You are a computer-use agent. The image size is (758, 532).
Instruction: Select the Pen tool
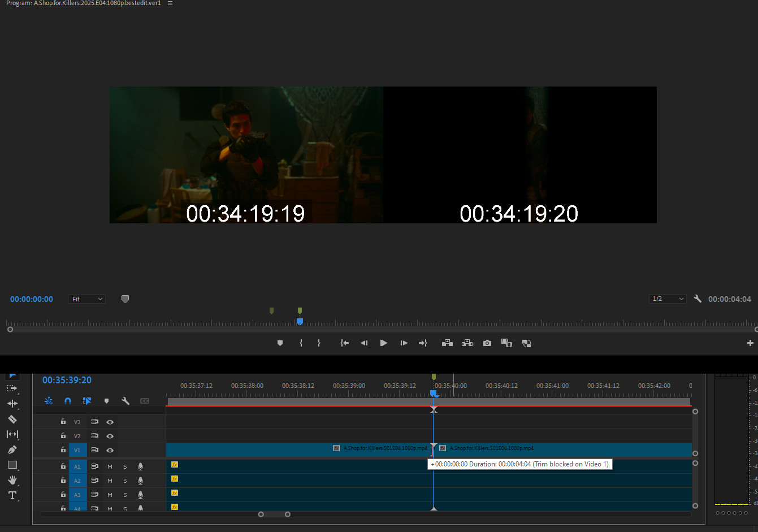(12, 449)
